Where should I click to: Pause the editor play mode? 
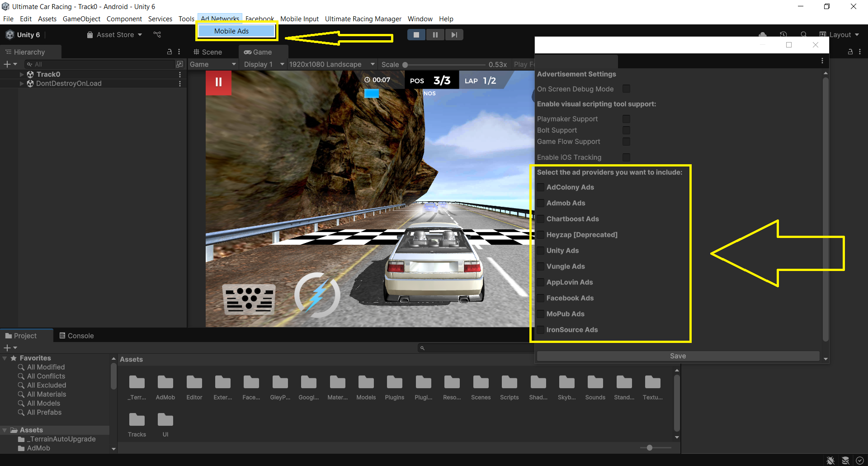435,35
